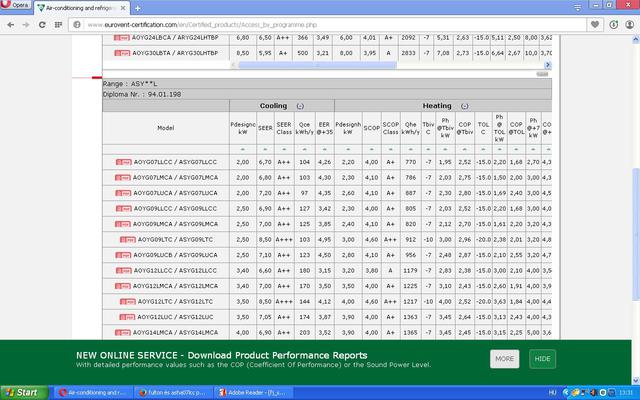
Task: Open PDF for AOYG12LLCC / ASYG12LLCC
Action: coord(124,271)
